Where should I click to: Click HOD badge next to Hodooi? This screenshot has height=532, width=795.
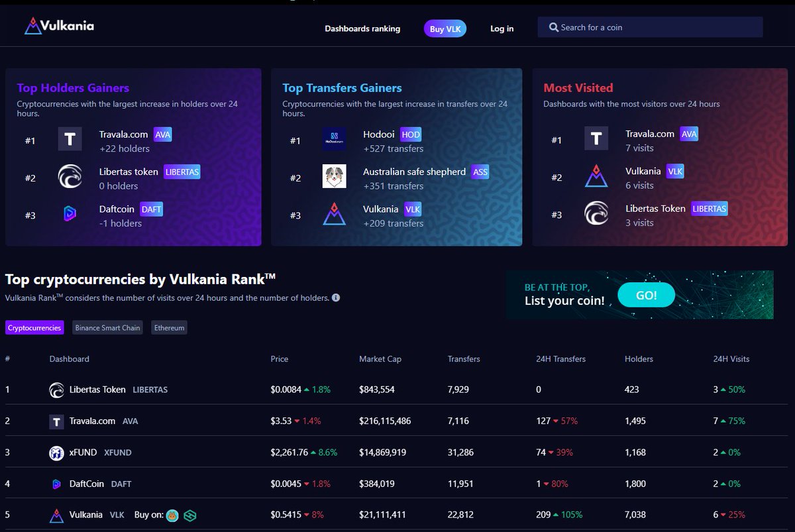tap(411, 134)
